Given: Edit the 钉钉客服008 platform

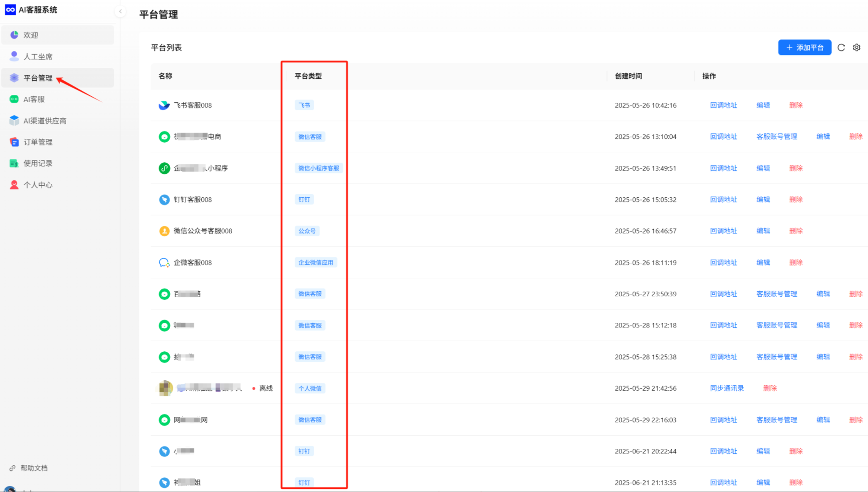Looking at the screenshot, I should [x=763, y=199].
